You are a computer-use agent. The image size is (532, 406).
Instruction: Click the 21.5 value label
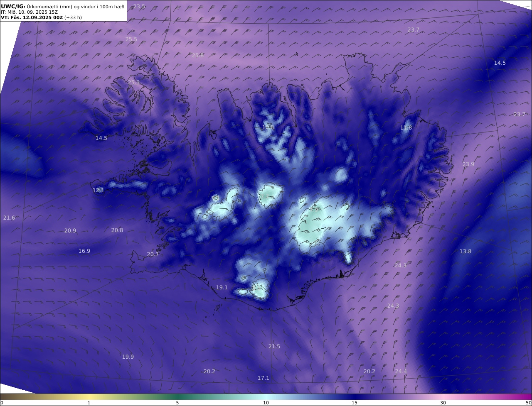(274, 347)
